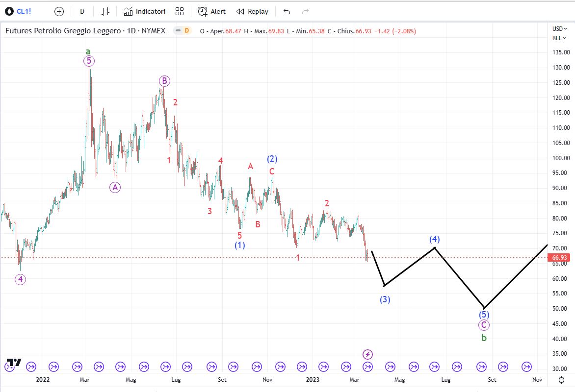Image resolution: width=575 pixels, height=392 pixels.
Task: Toggle the gray pill beside the orange D
Action: click(x=178, y=31)
